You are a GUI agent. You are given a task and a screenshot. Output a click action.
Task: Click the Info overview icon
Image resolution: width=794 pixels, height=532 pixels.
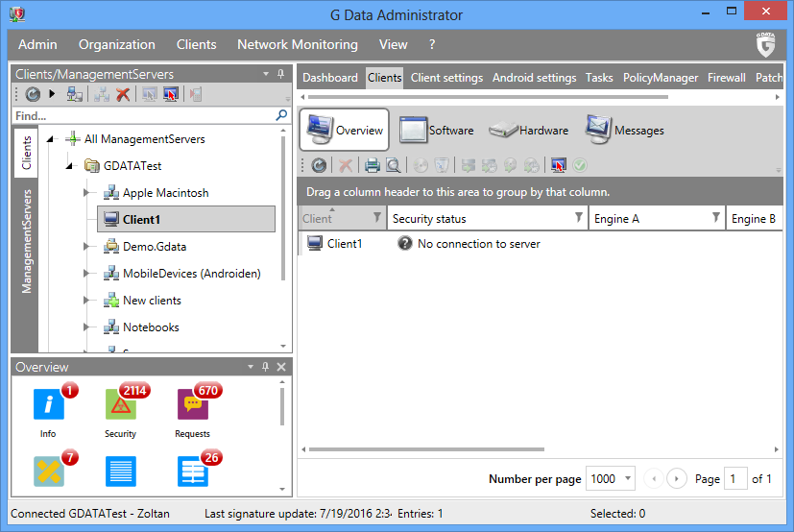click(48, 405)
